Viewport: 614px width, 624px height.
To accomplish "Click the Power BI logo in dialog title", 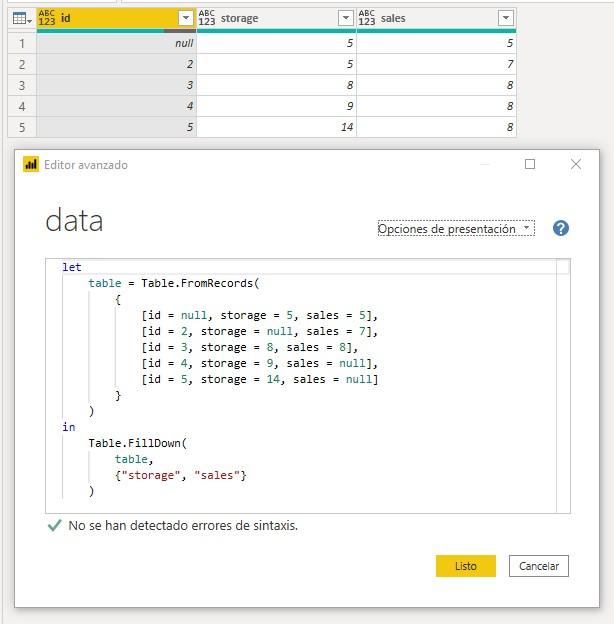I will tap(31, 164).
